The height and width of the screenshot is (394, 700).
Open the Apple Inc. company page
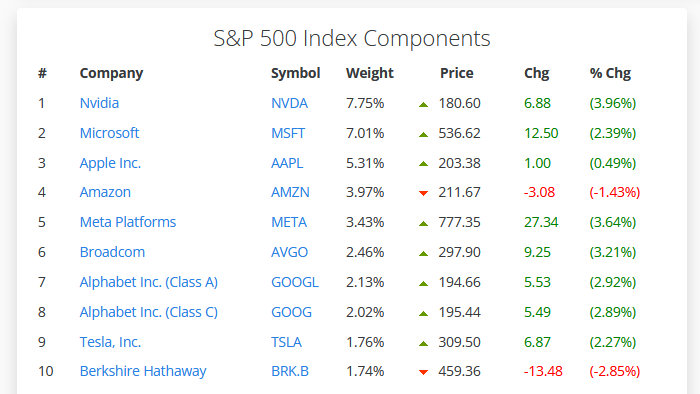click(x=110, y=163)
